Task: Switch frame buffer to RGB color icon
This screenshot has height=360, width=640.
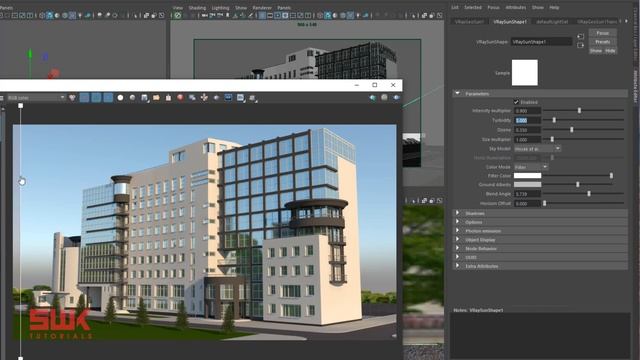Action: [x=72, y=98]
